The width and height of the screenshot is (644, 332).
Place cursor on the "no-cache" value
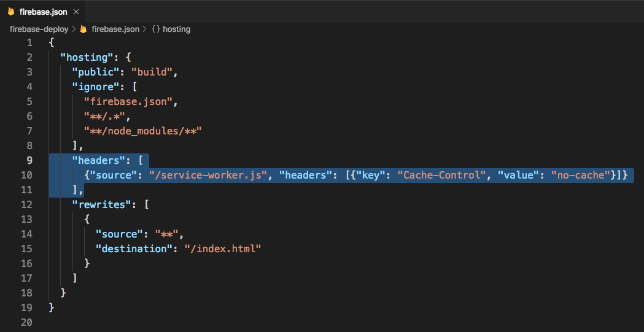(x=580, y=175)
